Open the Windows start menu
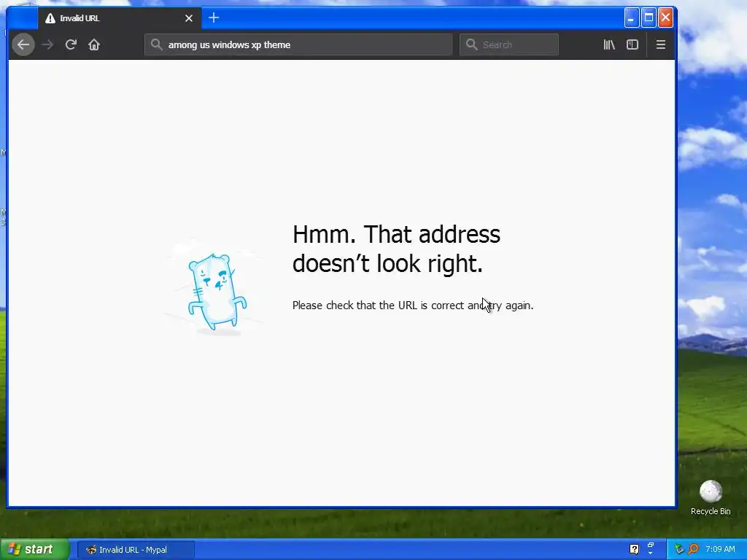This screenshot has width=747, height=560. coord(34,550)
